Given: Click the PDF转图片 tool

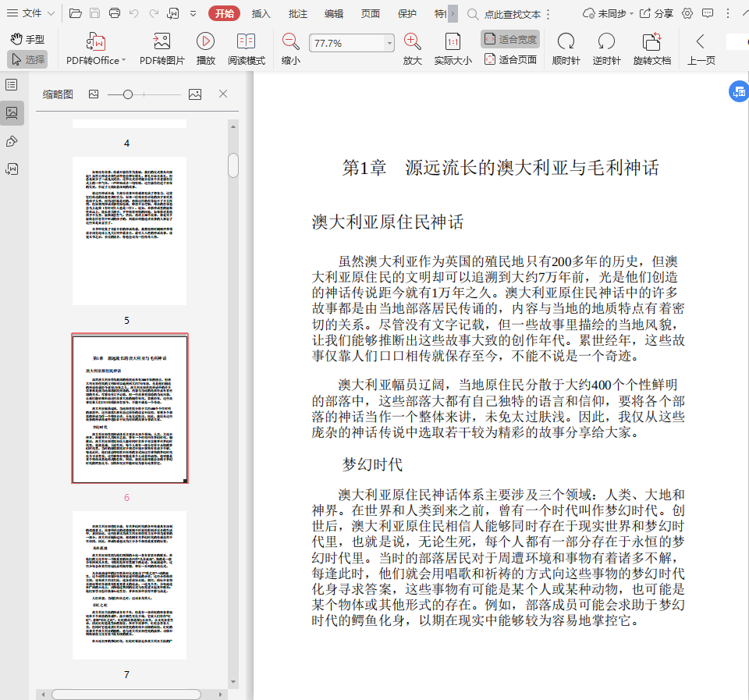Looking at the screenshot, I should click(x=162, y=48).
